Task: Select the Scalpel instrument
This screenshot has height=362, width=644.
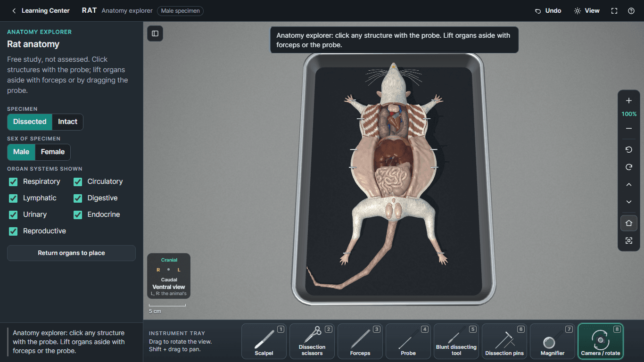Action: pyautogui.click(x=264, y=341)
